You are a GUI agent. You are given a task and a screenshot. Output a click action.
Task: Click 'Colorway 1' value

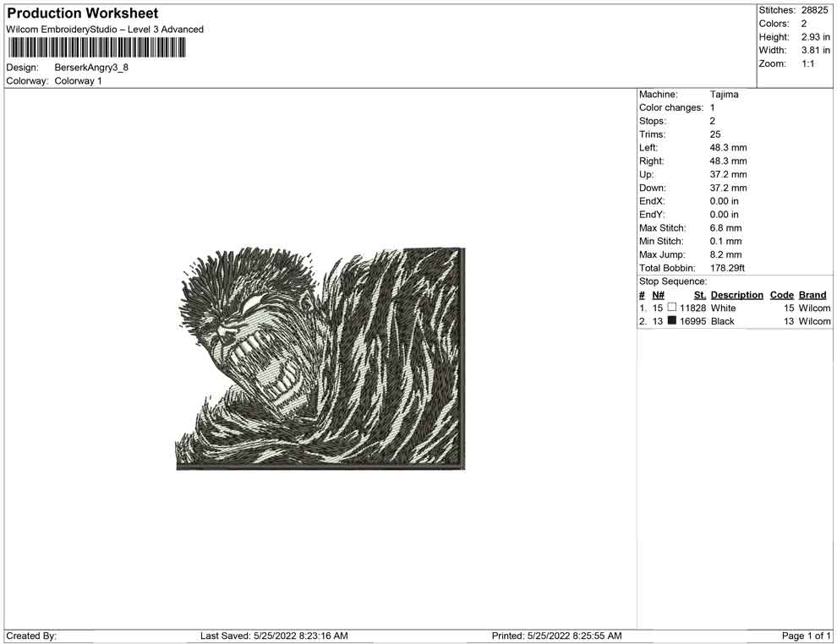pyautogui.click(x=78, y=81)
